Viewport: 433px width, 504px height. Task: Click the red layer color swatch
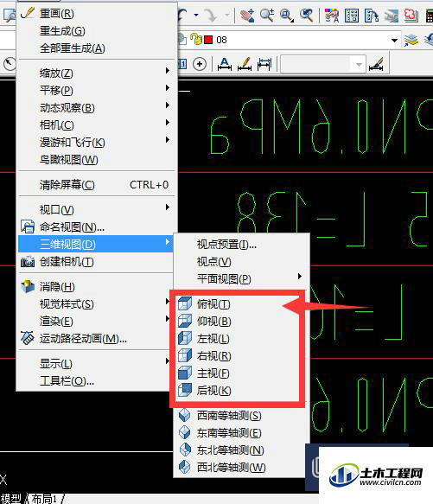[208, 40]
